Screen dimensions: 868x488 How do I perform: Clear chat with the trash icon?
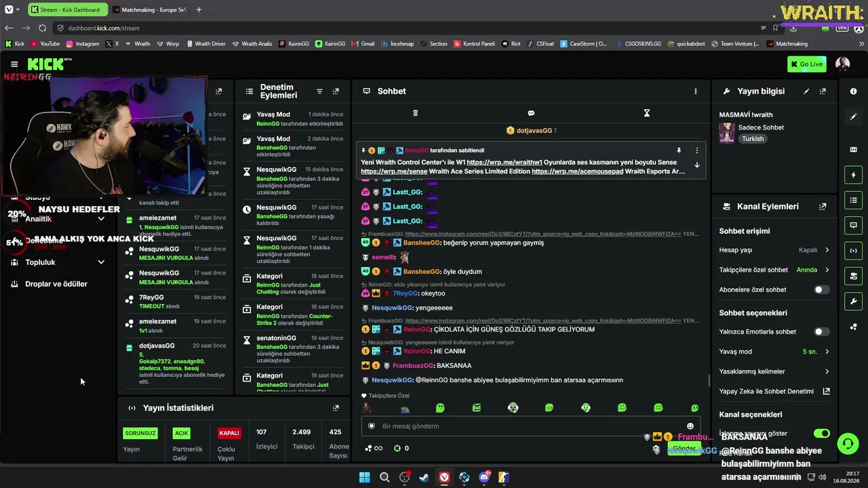pyautogui.click(x=416, y=113)
